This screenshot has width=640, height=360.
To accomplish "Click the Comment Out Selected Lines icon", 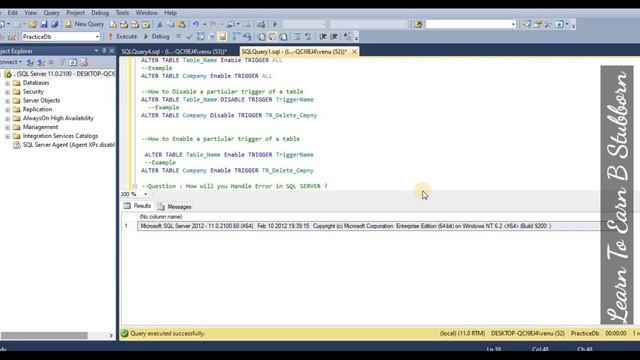I will pos(297,37).
